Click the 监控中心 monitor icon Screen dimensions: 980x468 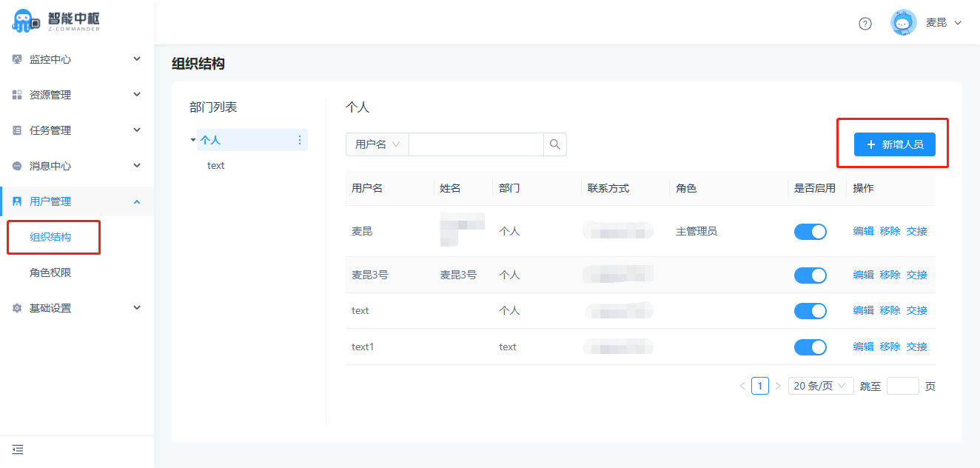(17, 59)
